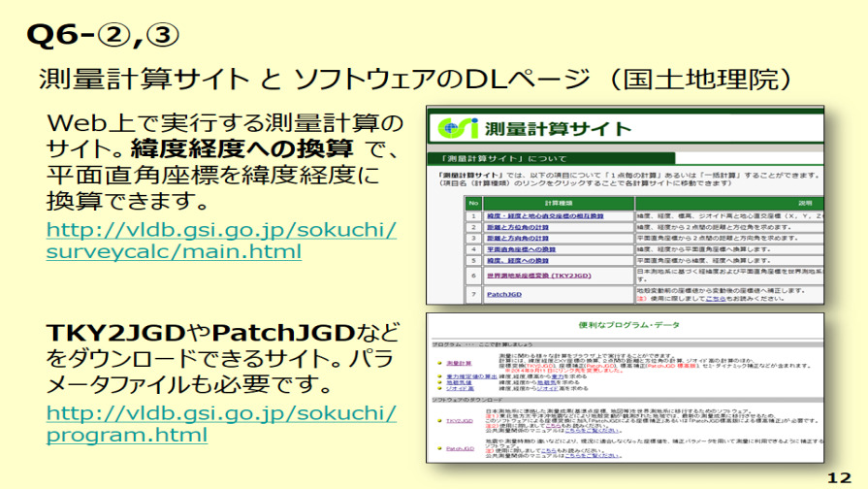The height and width of the screenshot is (489, 868).
Task: Click the 測量計算 link in program list
Action: [458, 362]
